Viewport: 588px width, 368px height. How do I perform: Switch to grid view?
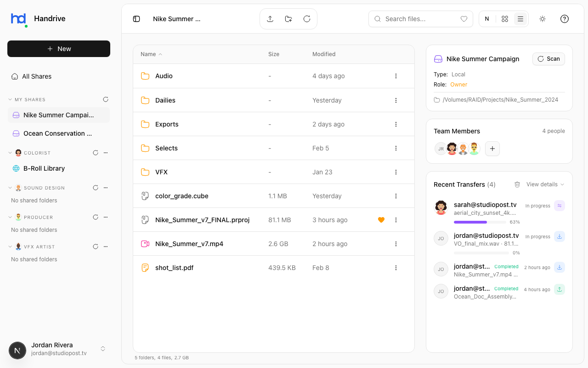click(x=504, y=19)
